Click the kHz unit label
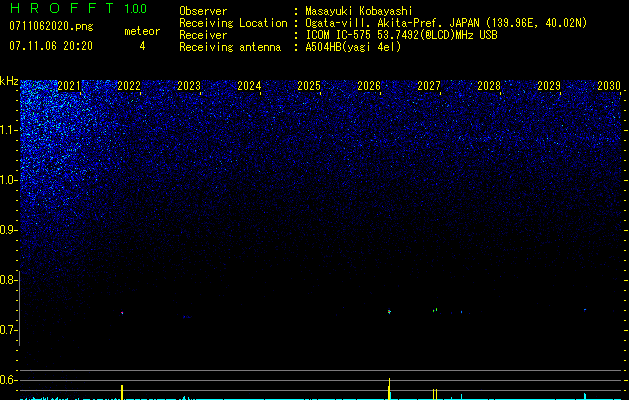 [x=9, y=81]
